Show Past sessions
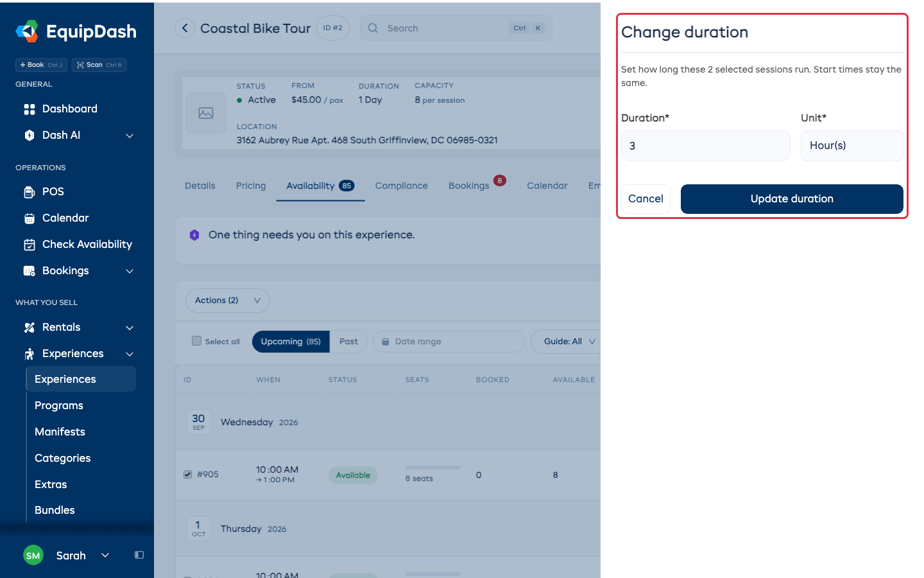The image size is (924, 578). (x=348, y=342)
